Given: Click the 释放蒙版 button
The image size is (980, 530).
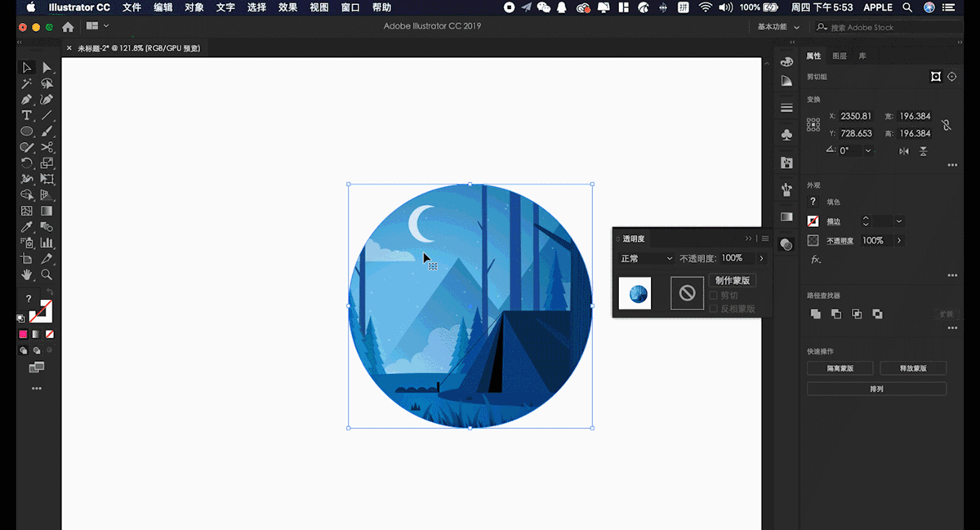Looking at the screenshot, I should [x=914, y=368].
